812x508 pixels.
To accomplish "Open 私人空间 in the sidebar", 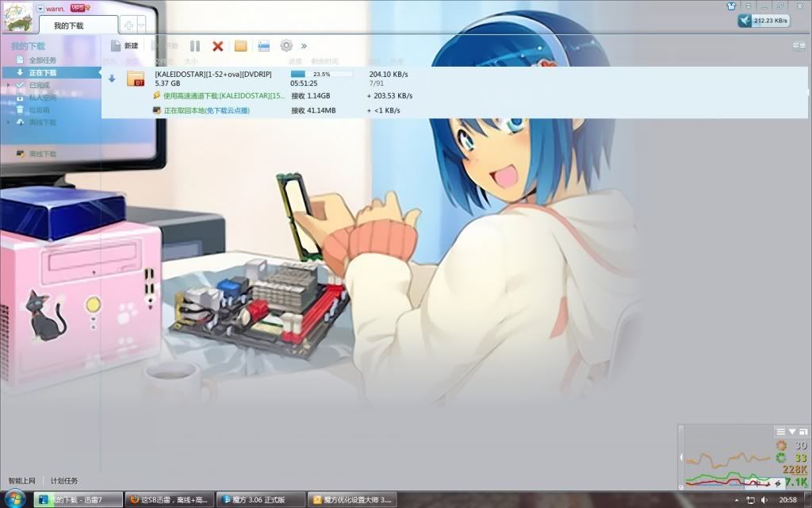I will click(x=43, y=98).
